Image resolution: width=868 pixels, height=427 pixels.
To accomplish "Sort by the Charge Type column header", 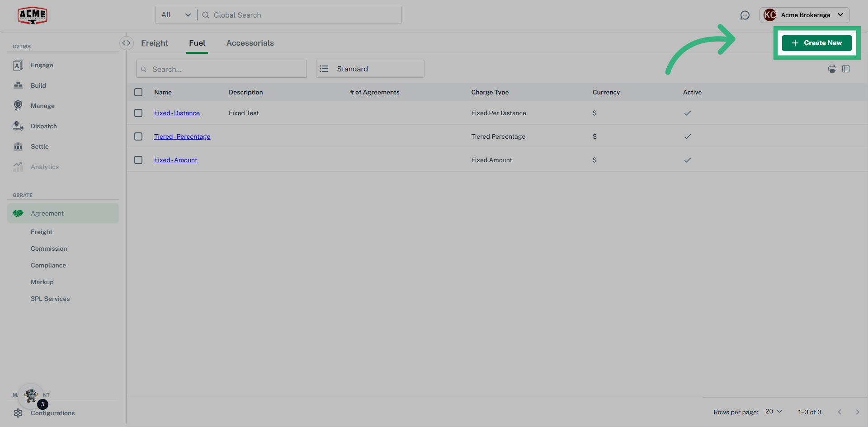I will coord(490,92).
